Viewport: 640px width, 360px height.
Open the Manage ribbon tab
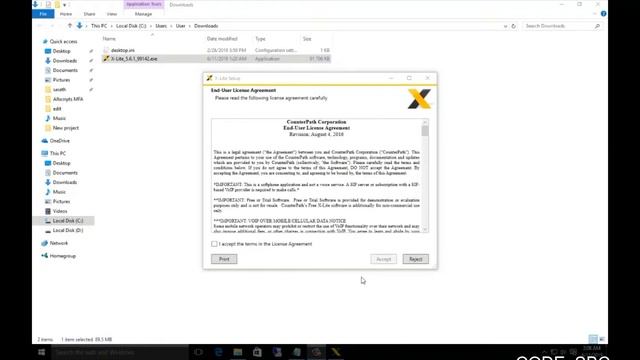[x=143, y=14]
